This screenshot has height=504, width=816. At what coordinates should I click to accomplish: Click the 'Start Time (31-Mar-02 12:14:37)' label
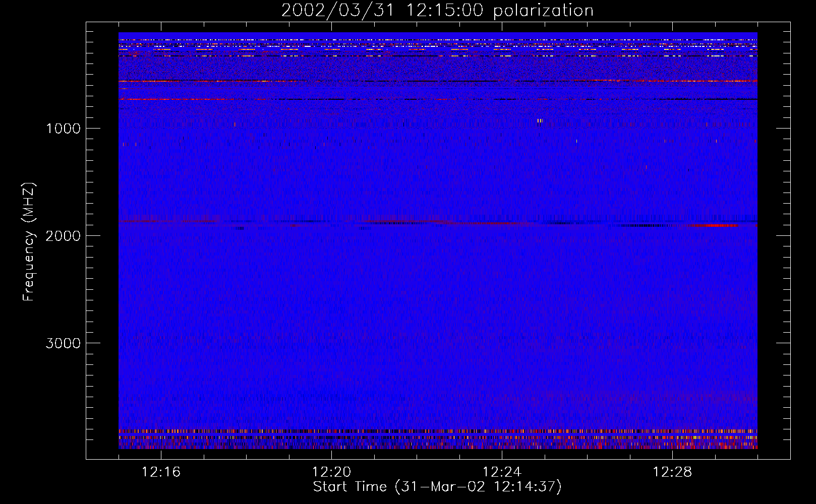[437, 487]
